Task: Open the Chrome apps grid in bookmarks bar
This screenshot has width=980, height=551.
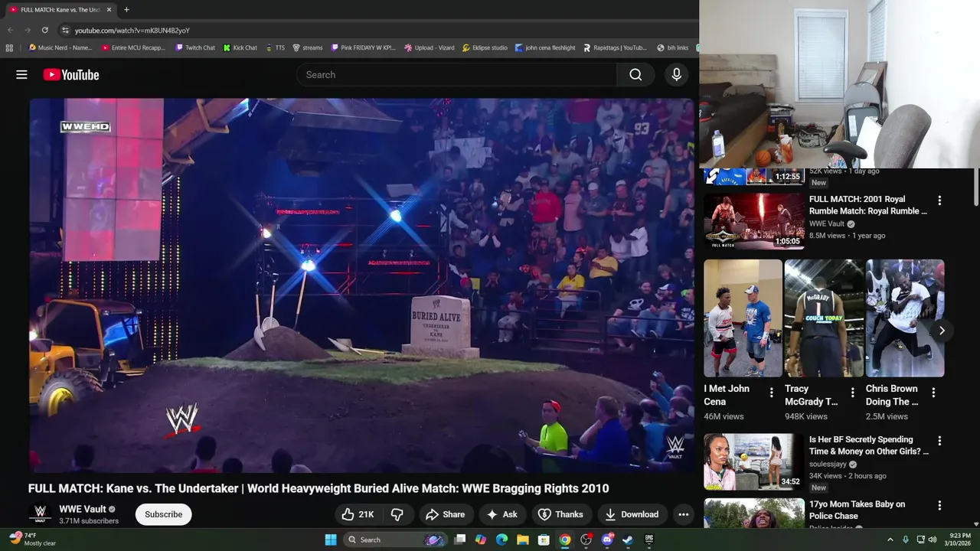Action: coord(9,47)
